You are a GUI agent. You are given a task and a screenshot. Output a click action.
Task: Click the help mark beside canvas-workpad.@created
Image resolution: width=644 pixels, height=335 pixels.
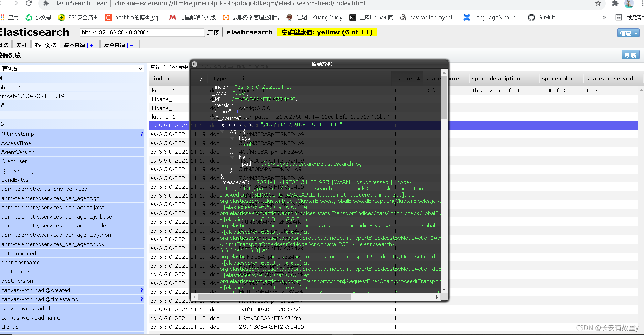coord(142,290)
